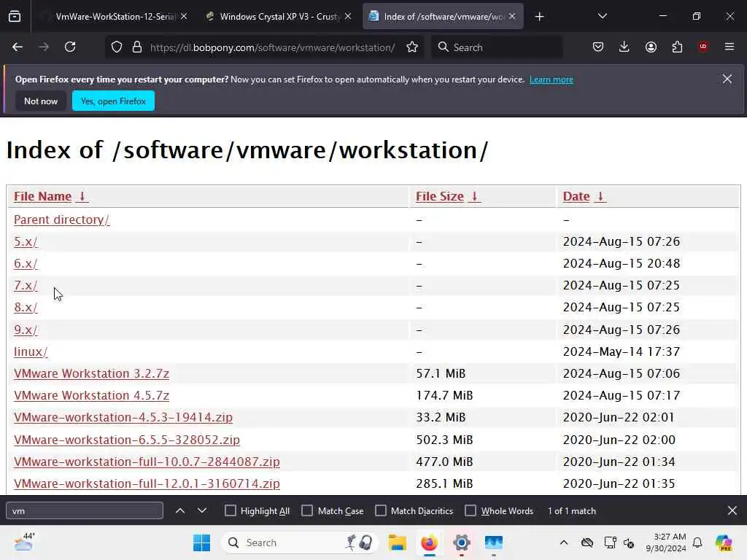Download VMware-workstation-6.5.5-328052.zip

[x=127, y=440]
